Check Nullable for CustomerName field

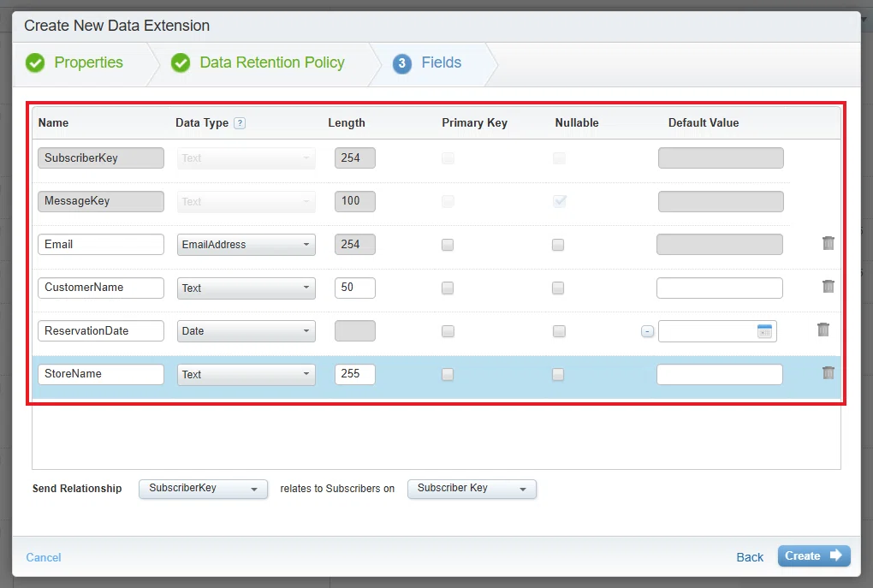point(558,288)
